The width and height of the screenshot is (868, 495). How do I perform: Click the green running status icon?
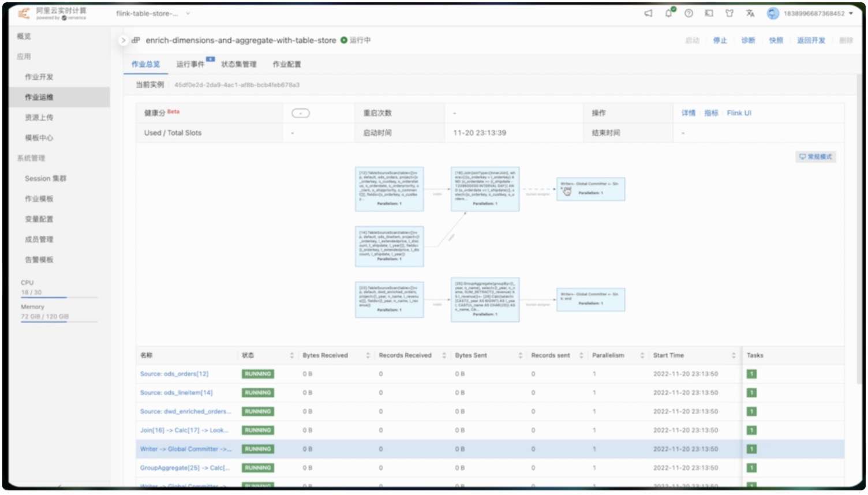(x=344, y=40)
